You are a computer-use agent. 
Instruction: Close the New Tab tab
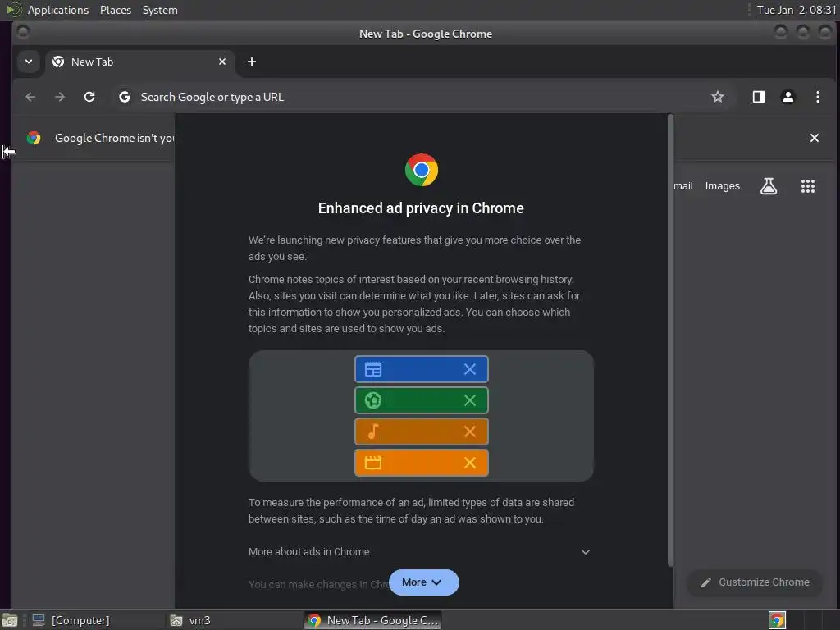(x=222, y=62)
